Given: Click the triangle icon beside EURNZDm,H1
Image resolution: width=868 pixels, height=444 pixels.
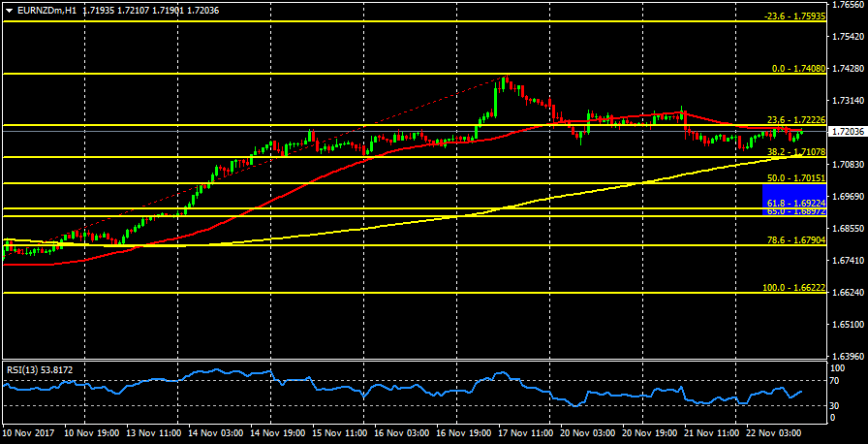Looking at the screenshot, I should point(9,10).
